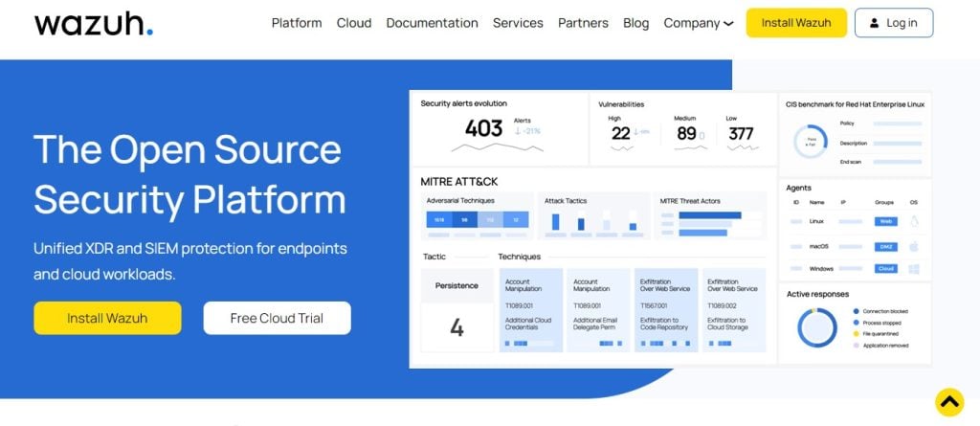Open the Platform menu item
This screenshot has width=980, height=426.
coord(297,23)
